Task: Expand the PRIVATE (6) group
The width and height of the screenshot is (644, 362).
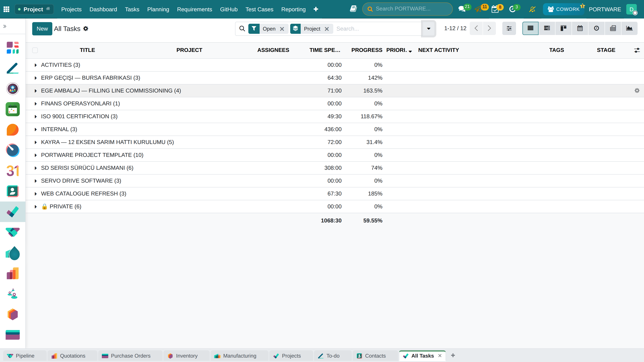Action: pyautogui.click(x=35, y=207)
